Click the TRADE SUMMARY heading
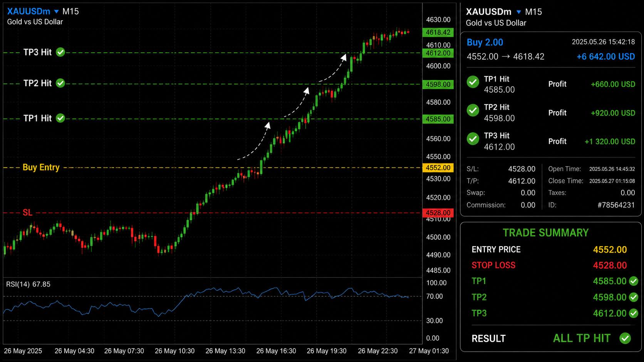 [546, 233]
